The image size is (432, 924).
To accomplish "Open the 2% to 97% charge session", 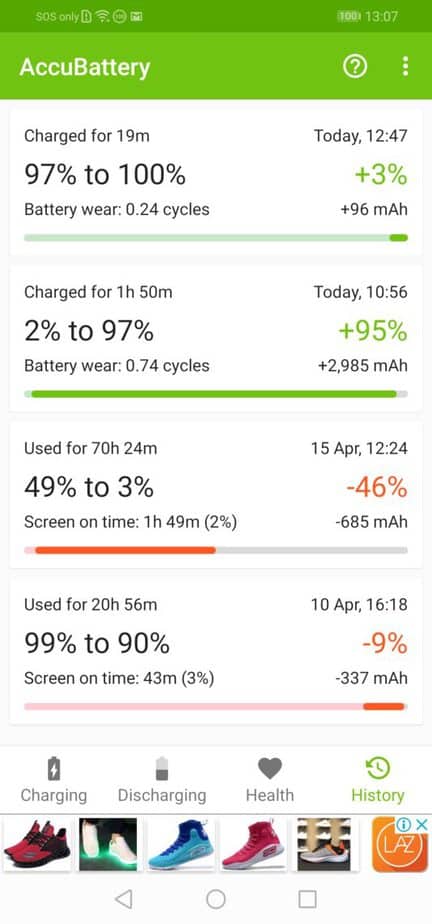I will coord(216,338).
